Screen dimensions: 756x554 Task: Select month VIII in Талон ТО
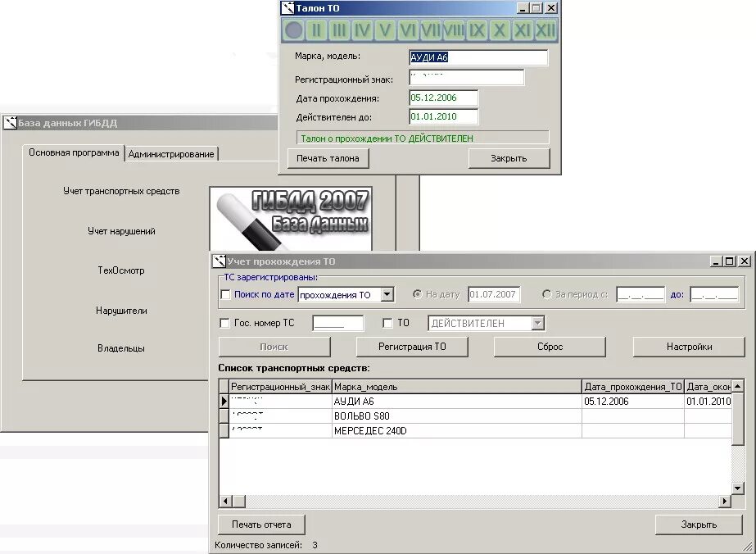tap(454, 30)
